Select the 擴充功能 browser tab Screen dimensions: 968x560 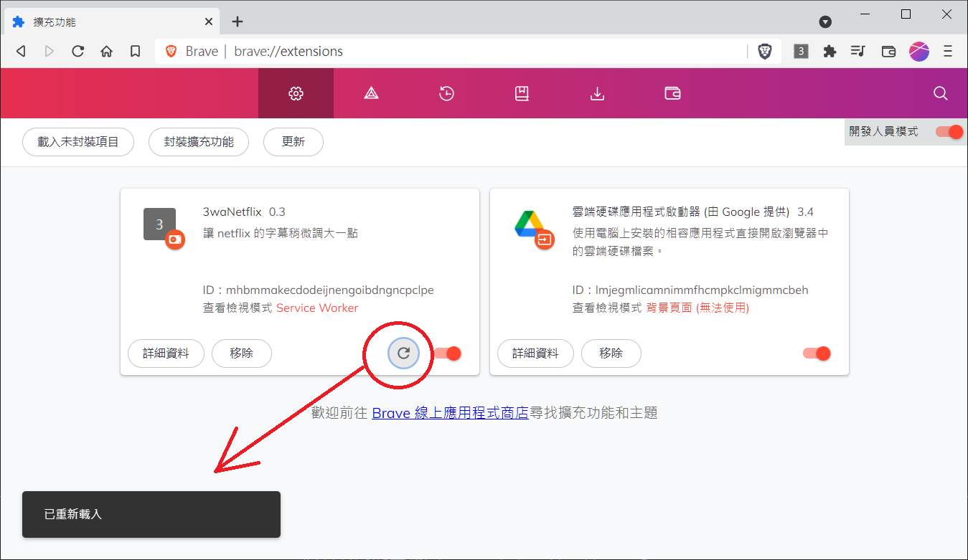(113, 22)
